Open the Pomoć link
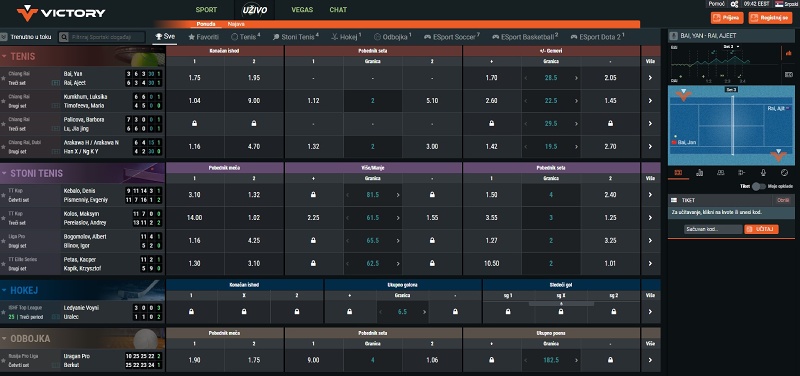The width and height of the screenshot is (800, 376). tap(717, 4)
